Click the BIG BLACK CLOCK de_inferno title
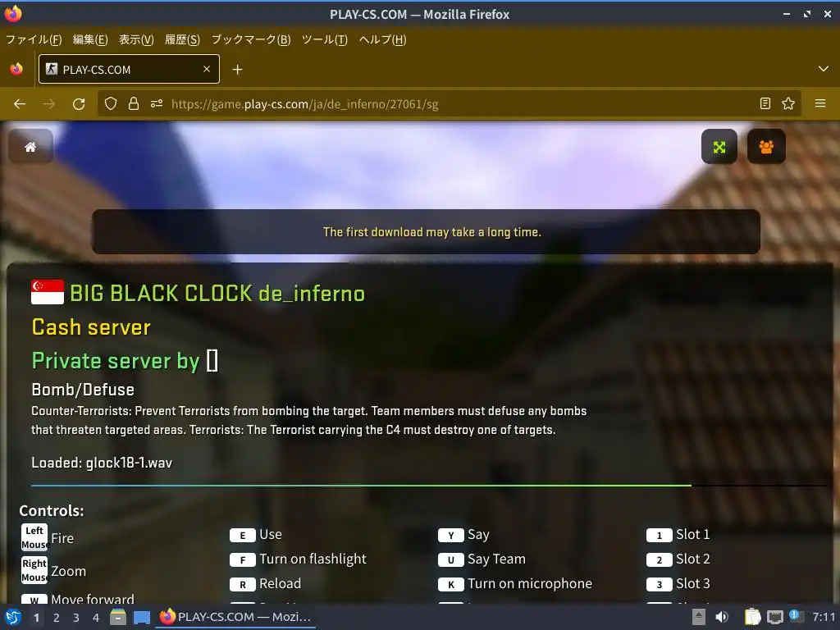This screenshot has width=840, height=630. tap(217, 294)
